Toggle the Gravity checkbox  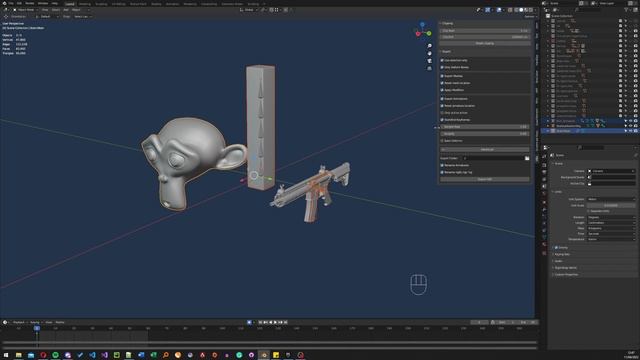pos(556,248)
